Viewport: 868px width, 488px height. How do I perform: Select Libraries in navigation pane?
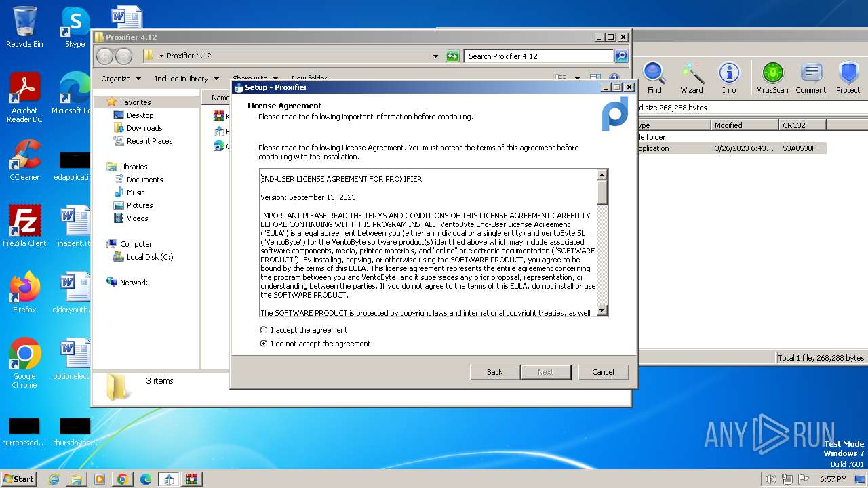[x=134, y=167]
